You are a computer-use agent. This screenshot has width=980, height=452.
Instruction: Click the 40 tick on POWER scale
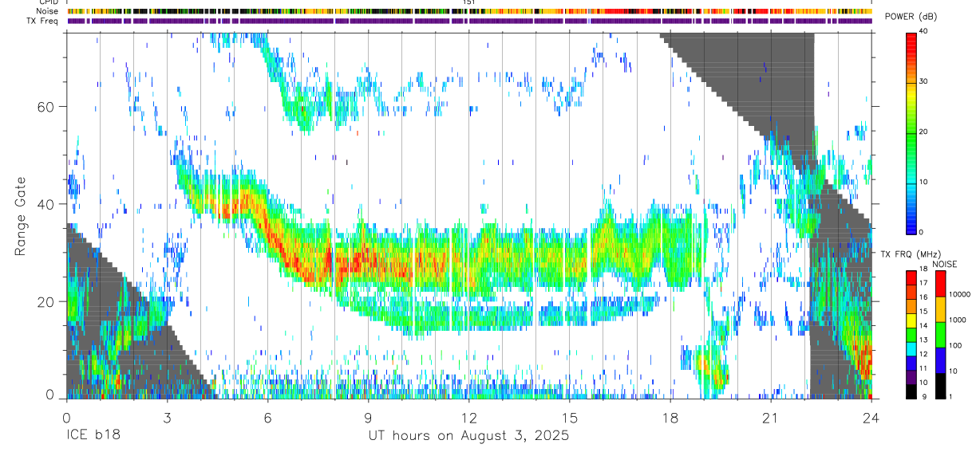click(x=925, y=32)
